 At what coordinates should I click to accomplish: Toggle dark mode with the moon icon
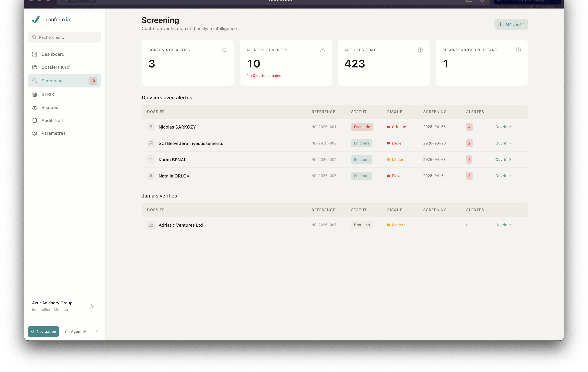92,306
